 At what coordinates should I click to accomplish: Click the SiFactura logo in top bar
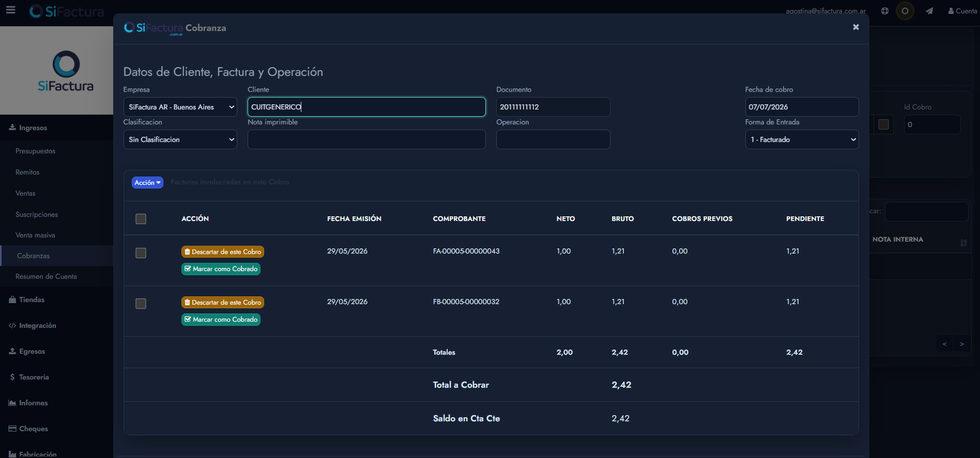pos(67,11)
